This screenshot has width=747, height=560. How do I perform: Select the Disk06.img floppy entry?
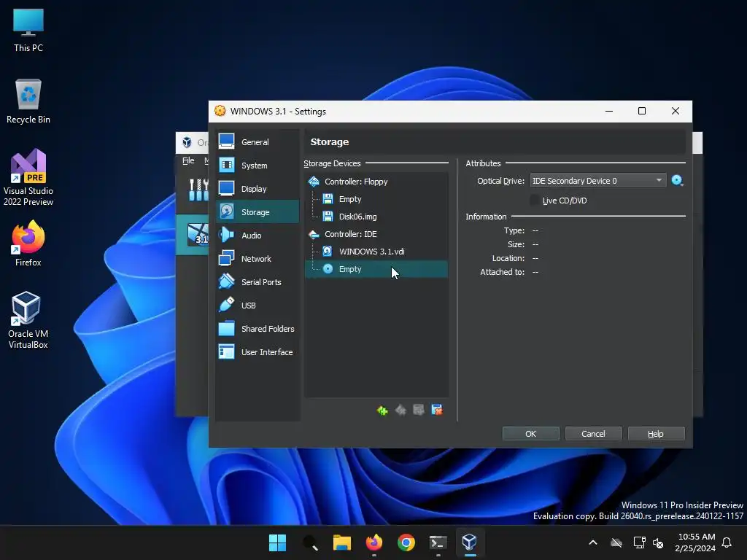376,217
